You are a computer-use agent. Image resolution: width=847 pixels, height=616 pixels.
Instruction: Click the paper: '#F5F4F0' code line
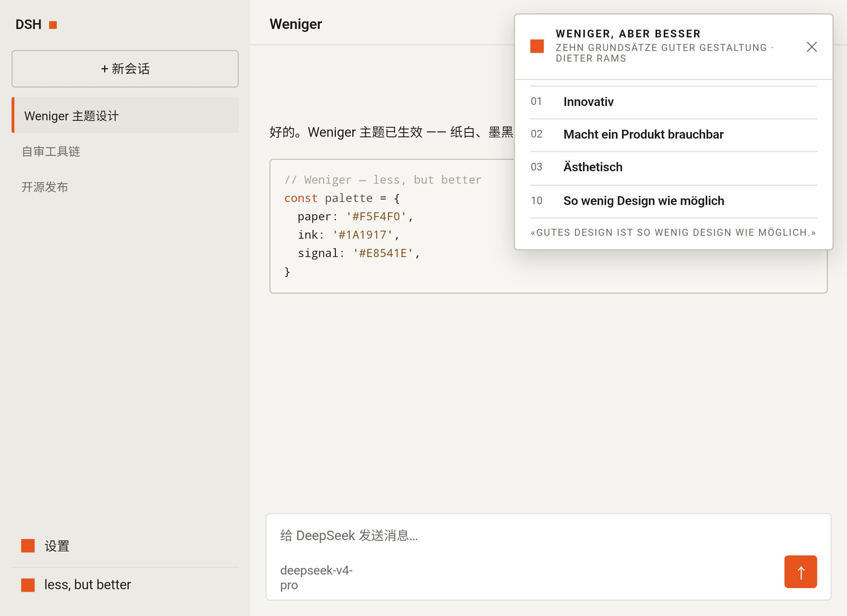click(355, 217)
